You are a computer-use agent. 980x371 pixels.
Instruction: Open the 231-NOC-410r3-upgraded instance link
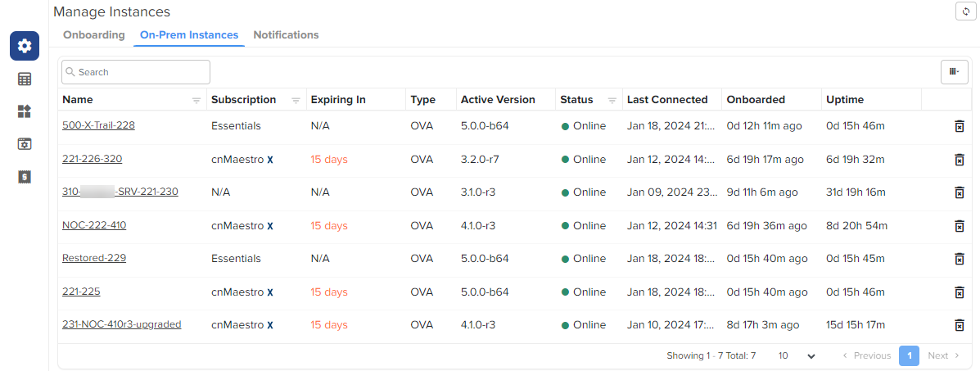coord(121,324)
